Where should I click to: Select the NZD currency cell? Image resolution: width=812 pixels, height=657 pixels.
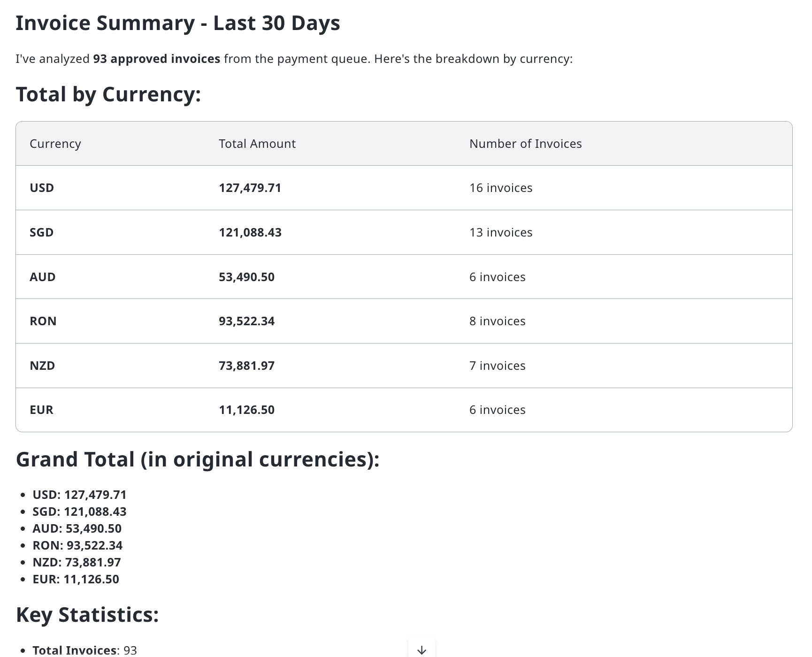42,366
